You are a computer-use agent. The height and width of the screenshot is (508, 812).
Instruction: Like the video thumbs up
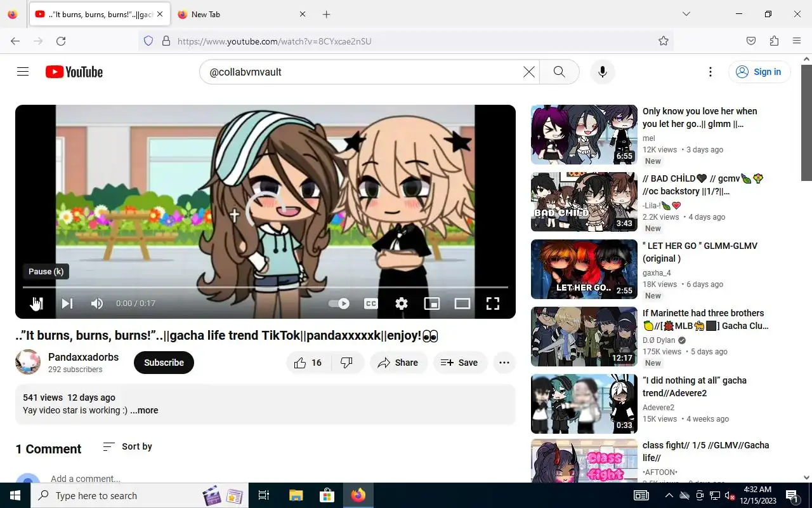(308, 363)
